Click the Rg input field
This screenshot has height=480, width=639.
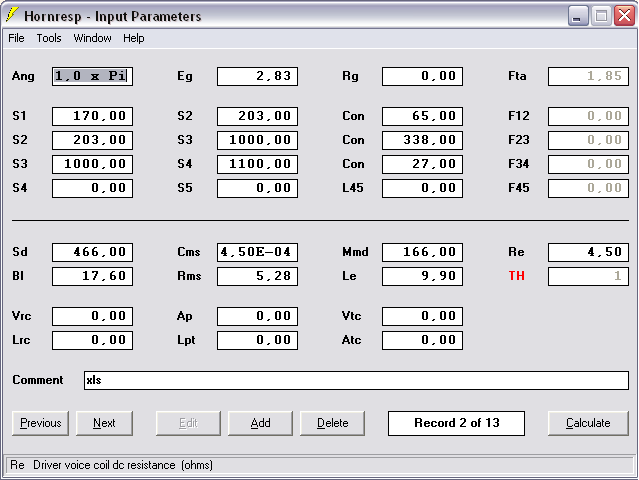[423, 76]
